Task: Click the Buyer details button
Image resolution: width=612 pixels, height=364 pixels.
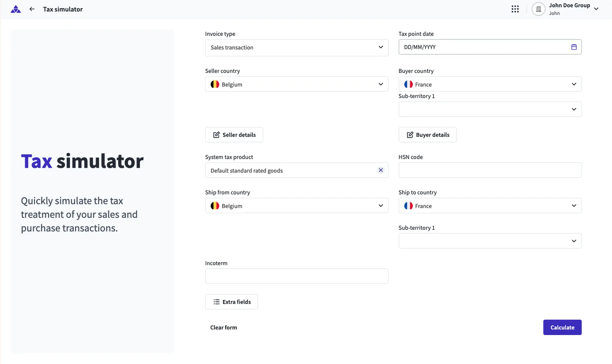Action: (427, 135)
